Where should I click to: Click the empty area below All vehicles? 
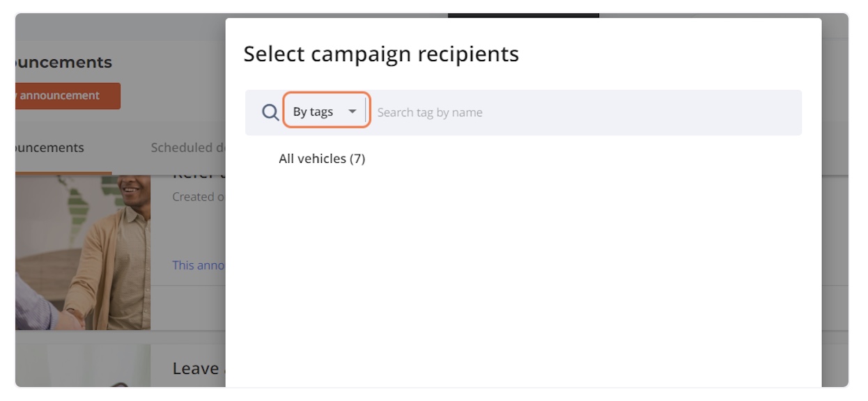[x=522, y=278]
